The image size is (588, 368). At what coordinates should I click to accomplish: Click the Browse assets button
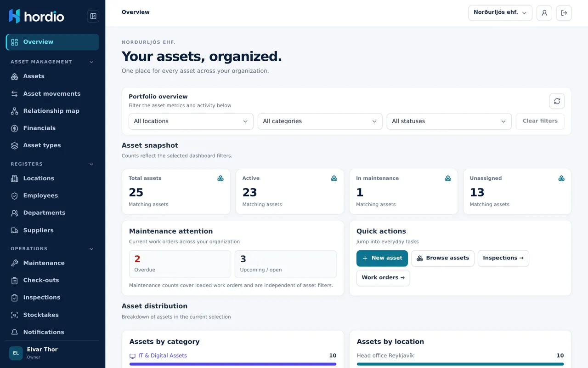point(443,259)
